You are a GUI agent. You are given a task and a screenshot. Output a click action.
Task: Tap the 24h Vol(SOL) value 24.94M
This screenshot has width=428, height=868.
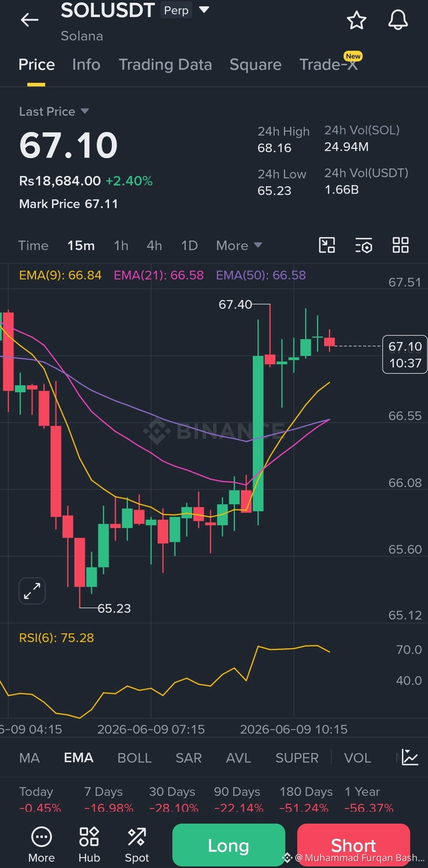point(346,147)
